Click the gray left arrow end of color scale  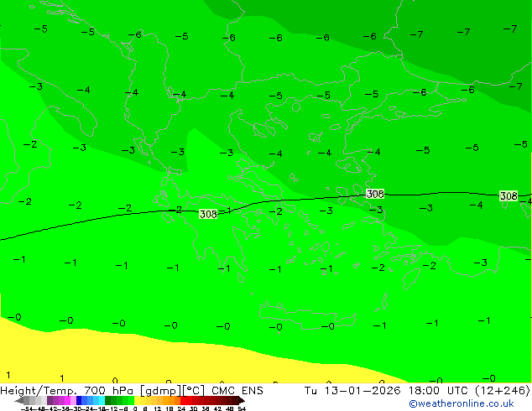[x=19, y=400]
